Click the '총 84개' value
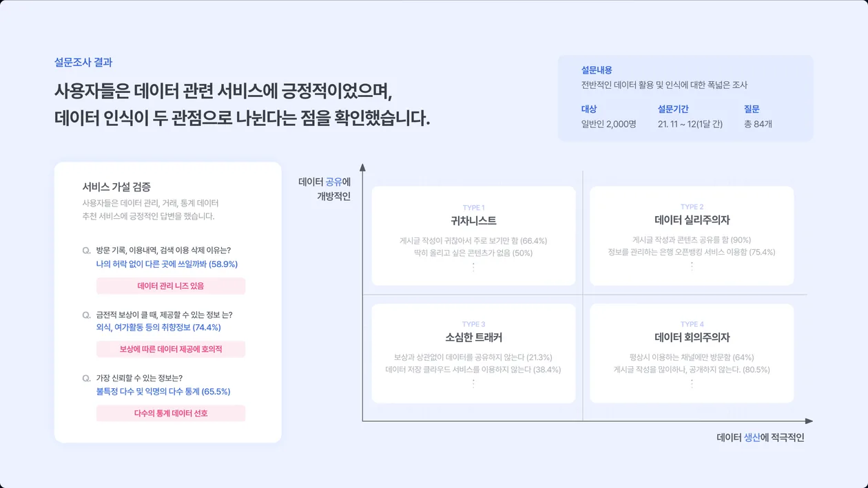868x488 pixels. click(x=758, y=124)
